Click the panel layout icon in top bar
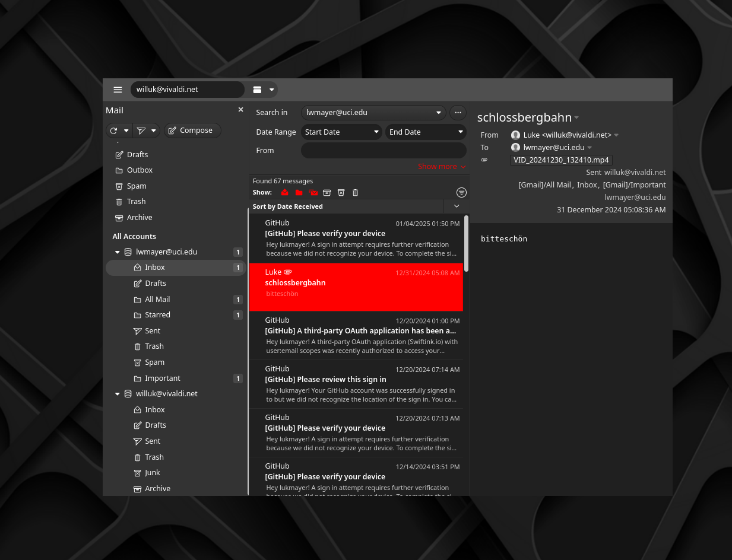 (x=257, y=90)
